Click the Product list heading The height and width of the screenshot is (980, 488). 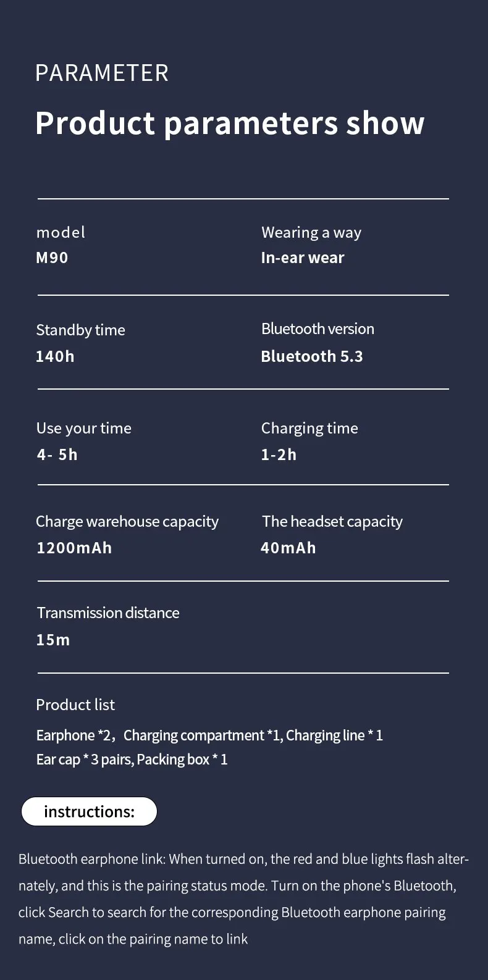[75, 705]
